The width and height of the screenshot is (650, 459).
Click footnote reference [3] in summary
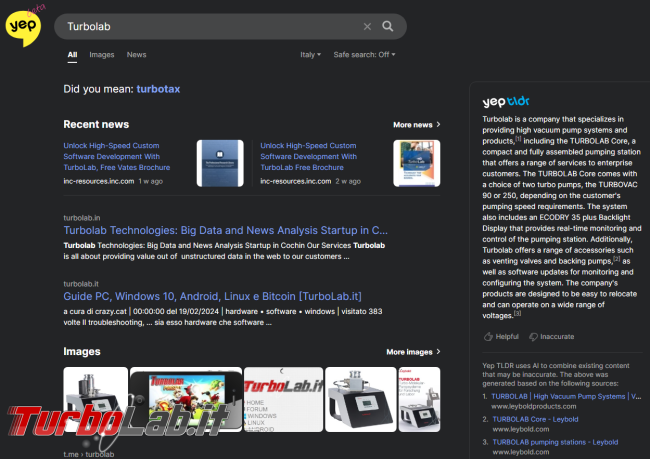[517, 313]
